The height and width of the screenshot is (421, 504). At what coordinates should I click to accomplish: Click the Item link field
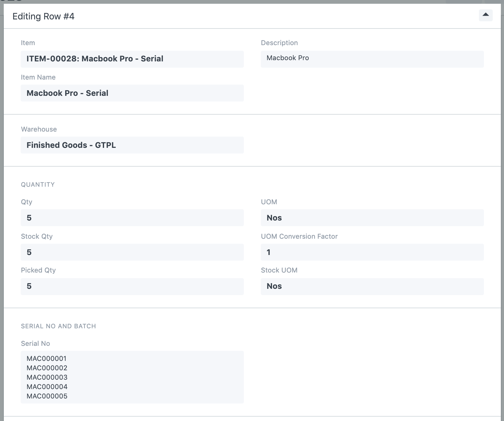point(132,59)
